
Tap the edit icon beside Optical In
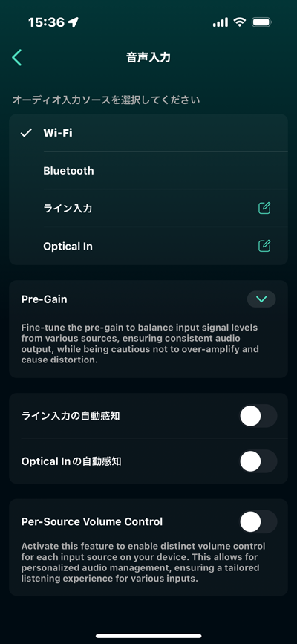tap(264, 246)
